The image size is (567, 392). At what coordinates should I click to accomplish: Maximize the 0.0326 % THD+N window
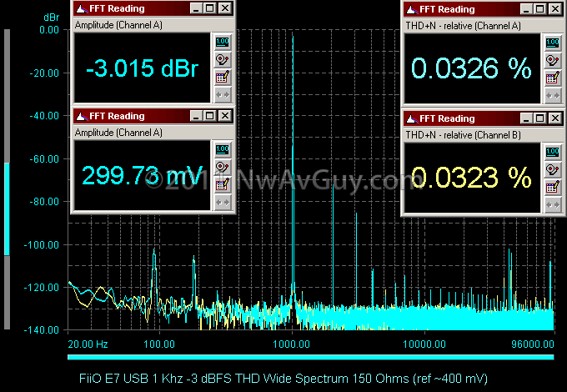coord(540,9)
